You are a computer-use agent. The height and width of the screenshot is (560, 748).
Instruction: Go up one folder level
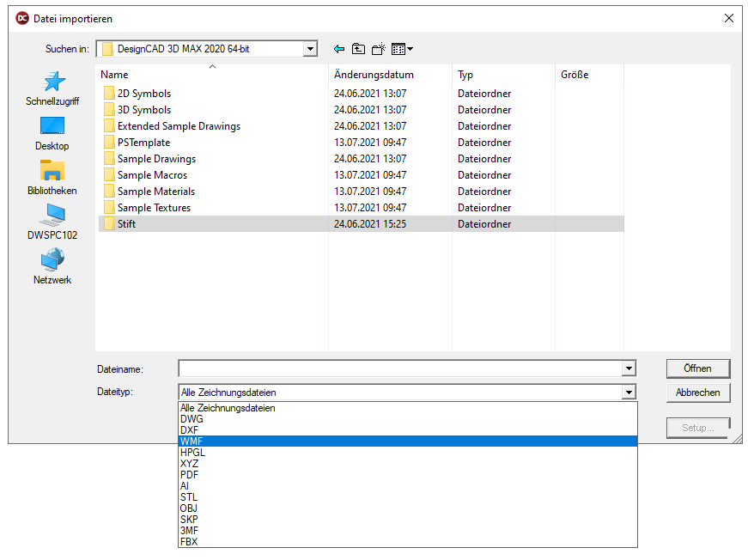pyautogui.click(x=359, y=49)
